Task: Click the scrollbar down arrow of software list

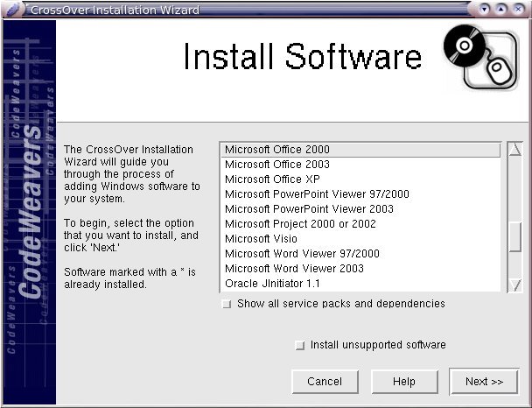Action: 515,285
